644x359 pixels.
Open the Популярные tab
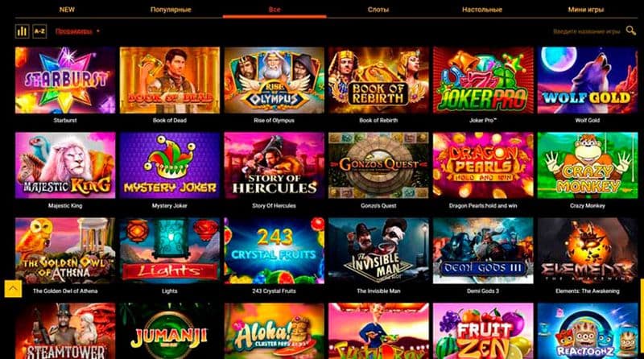[171, 10]
